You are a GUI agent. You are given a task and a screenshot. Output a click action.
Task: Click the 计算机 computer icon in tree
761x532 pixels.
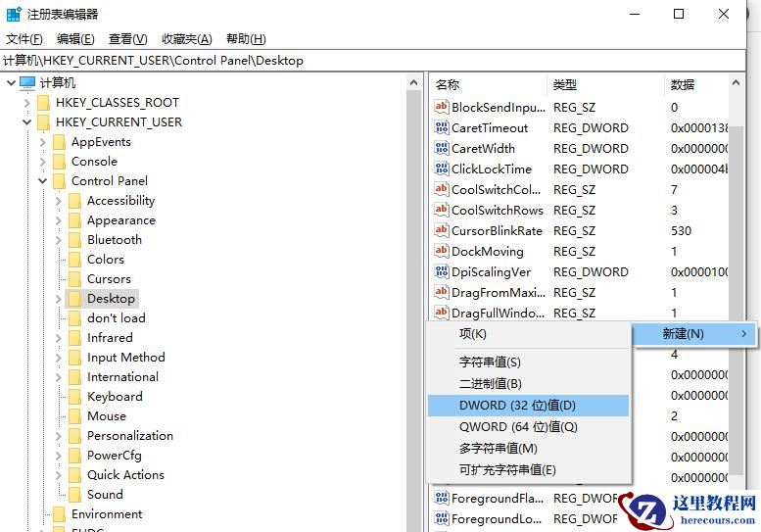pos(27,83)
